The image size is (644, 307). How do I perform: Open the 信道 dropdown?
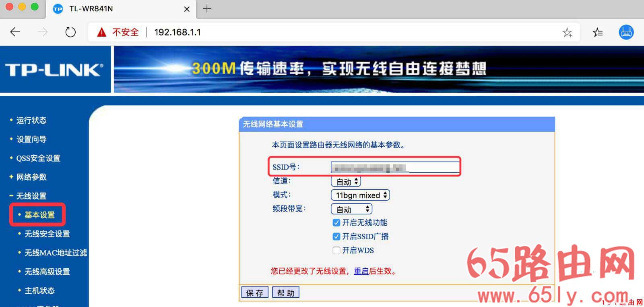pyautogui.click(x=346, y=182)
